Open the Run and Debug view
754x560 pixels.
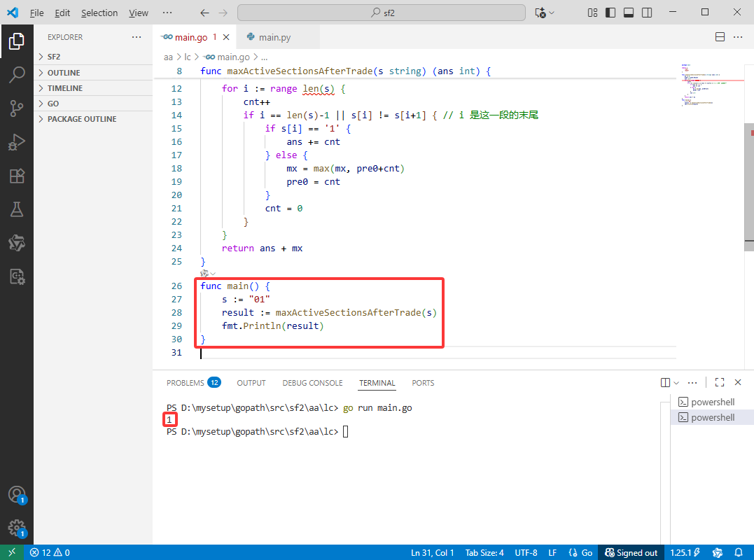pyautogui.click(x=17, y=142)
